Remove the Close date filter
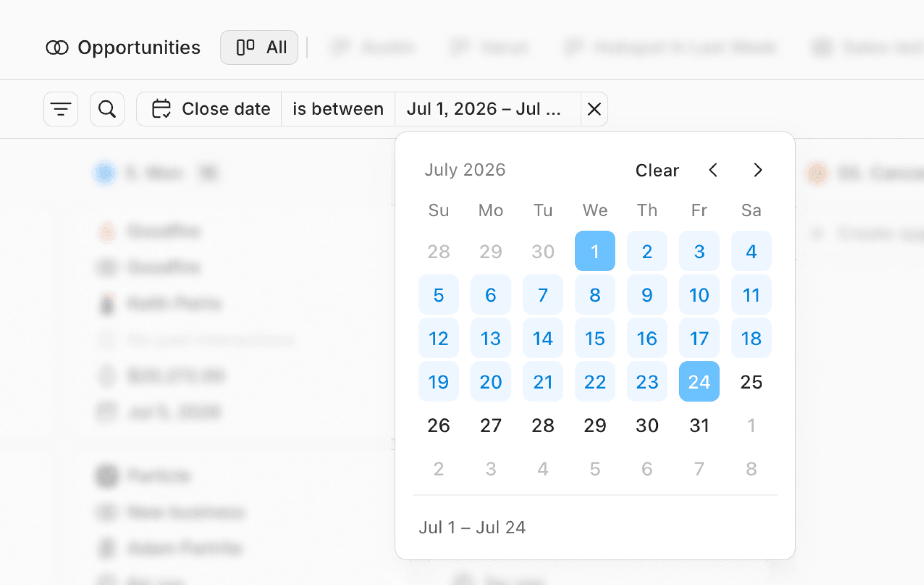This screenshot has height=585, width=924. (594, 109)
